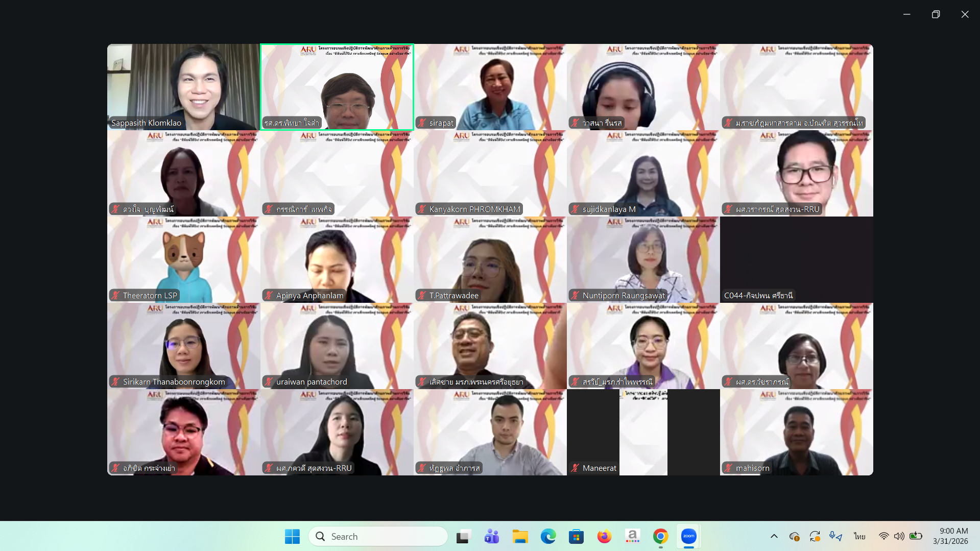
Task: Launch Microsoft Teams from the taskbar
Action: [491, 536]
